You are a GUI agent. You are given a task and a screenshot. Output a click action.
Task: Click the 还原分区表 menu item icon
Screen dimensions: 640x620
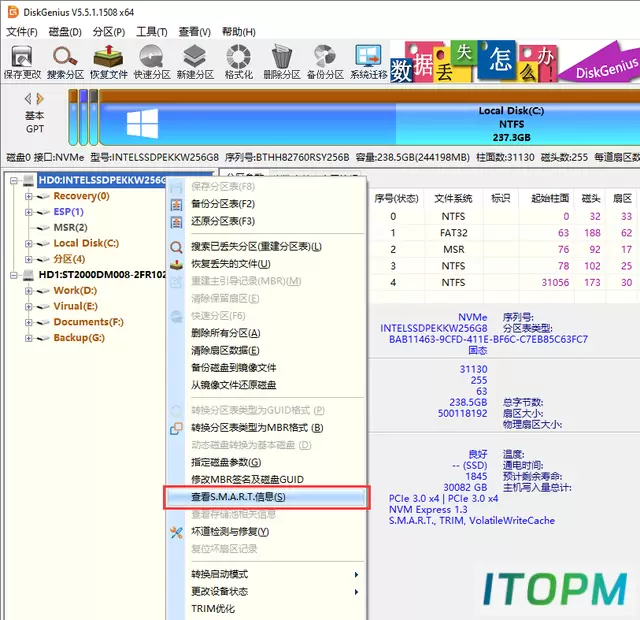(176, 222)
